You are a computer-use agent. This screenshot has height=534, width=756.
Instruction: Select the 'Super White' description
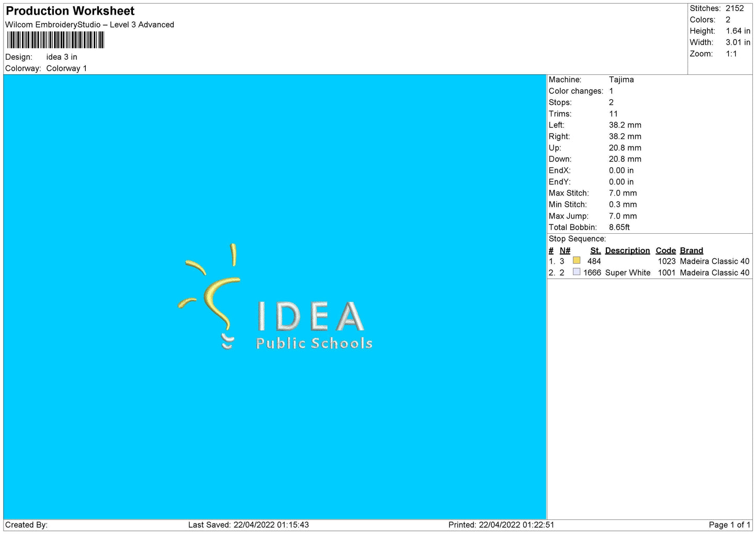[628, 273]
